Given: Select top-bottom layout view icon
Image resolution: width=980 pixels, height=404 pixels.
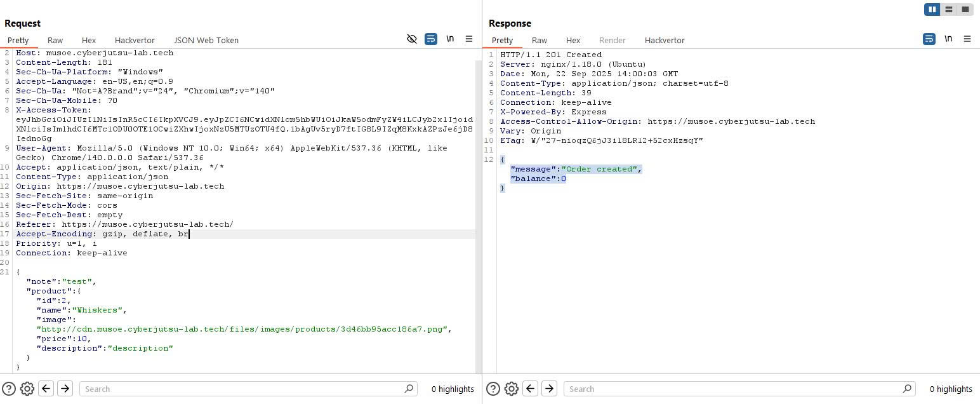Looking at the screenshot, I should [x=949, y=10].
